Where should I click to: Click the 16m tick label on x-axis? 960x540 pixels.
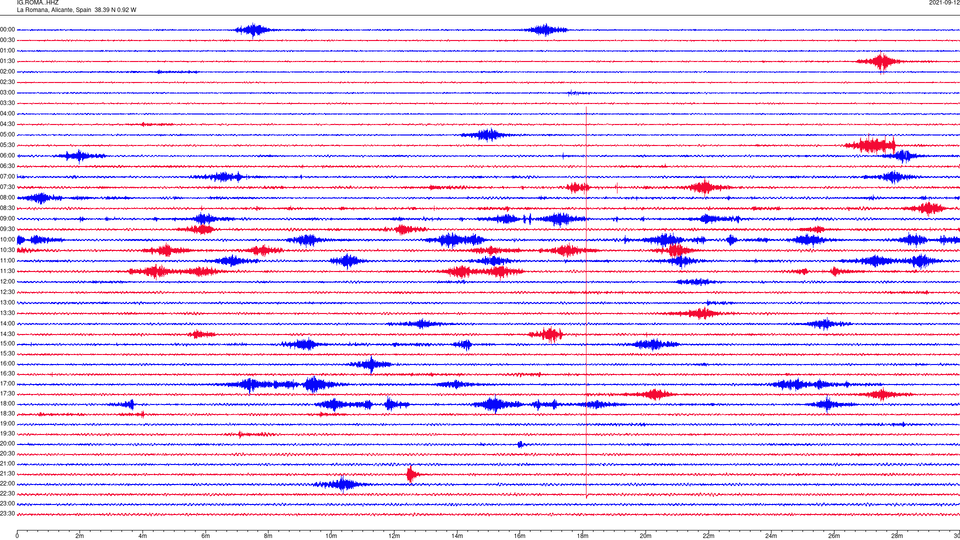[x=520, y=536]
